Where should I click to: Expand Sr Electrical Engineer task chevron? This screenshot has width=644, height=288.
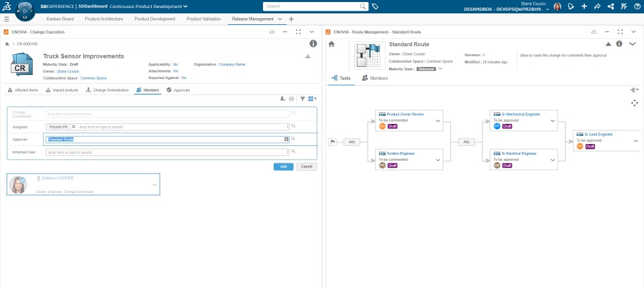click(553, 160)
